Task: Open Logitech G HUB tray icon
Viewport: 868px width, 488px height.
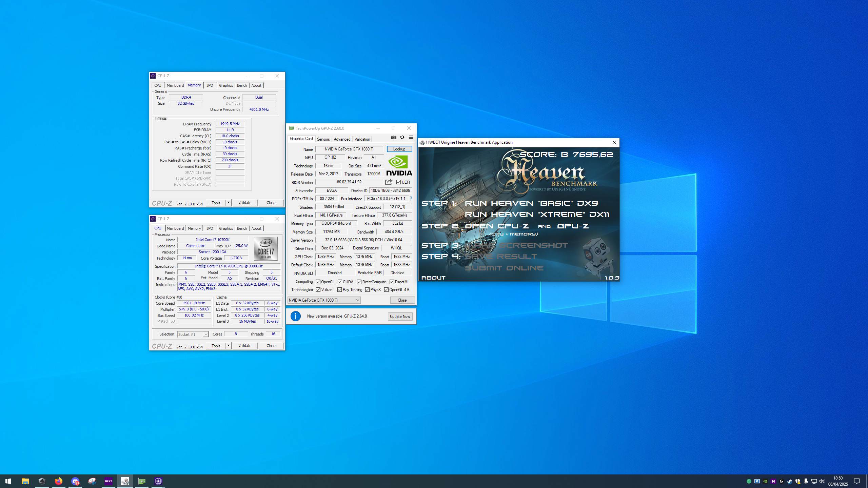Action: point(781,481)
